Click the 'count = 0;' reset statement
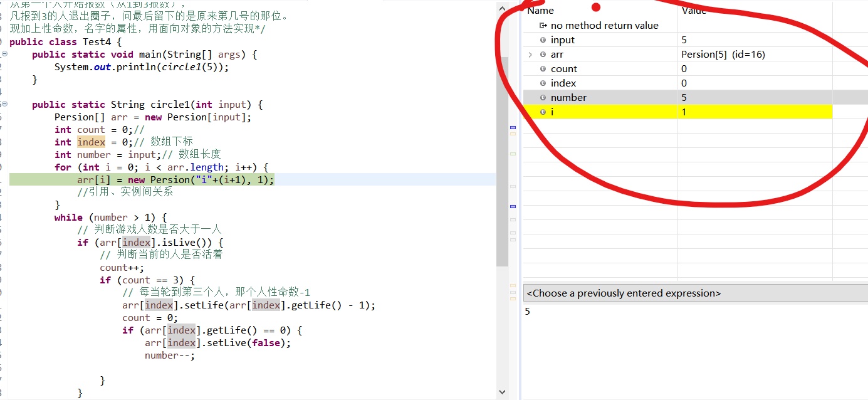 pyautogui.click(x=150, y=318)
